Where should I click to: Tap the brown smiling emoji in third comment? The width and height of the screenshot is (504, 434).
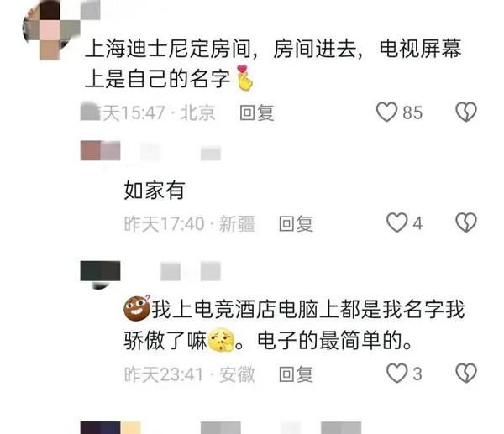[x=137, y=308]
